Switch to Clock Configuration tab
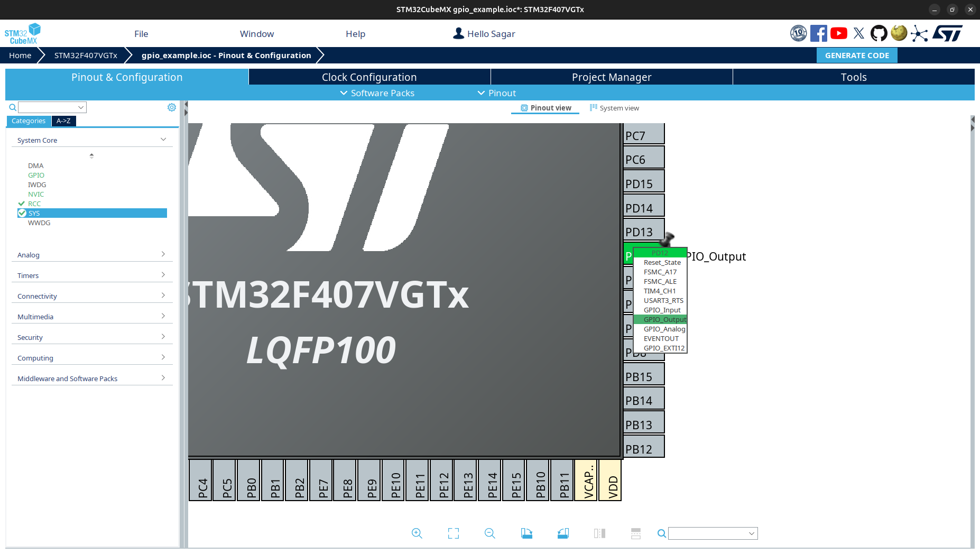 (x=369, y=77)
